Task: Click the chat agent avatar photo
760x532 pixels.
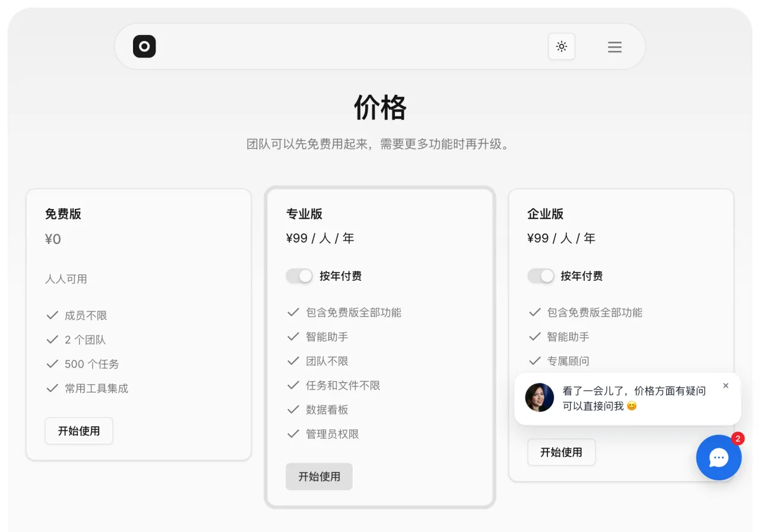Action: click(540, 397)
